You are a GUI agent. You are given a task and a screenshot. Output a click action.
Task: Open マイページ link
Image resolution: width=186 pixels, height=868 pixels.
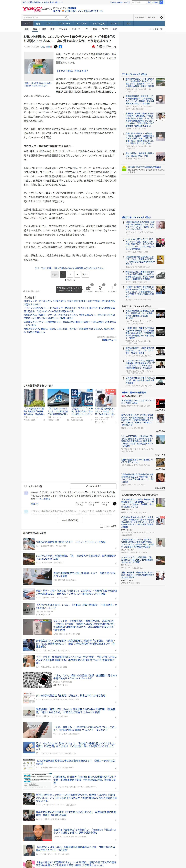(x=139, y=18)
